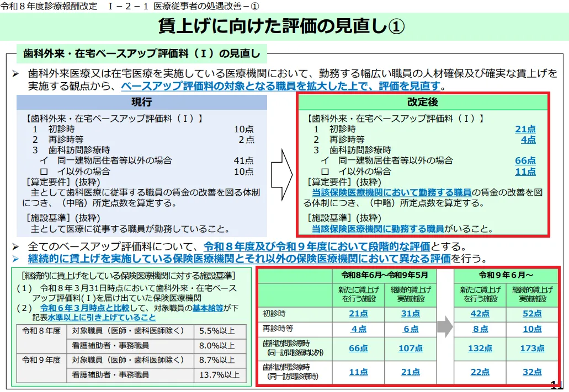Click underlined 水準以上に引き上げていること
569x392 pixels.
point(102,318)
